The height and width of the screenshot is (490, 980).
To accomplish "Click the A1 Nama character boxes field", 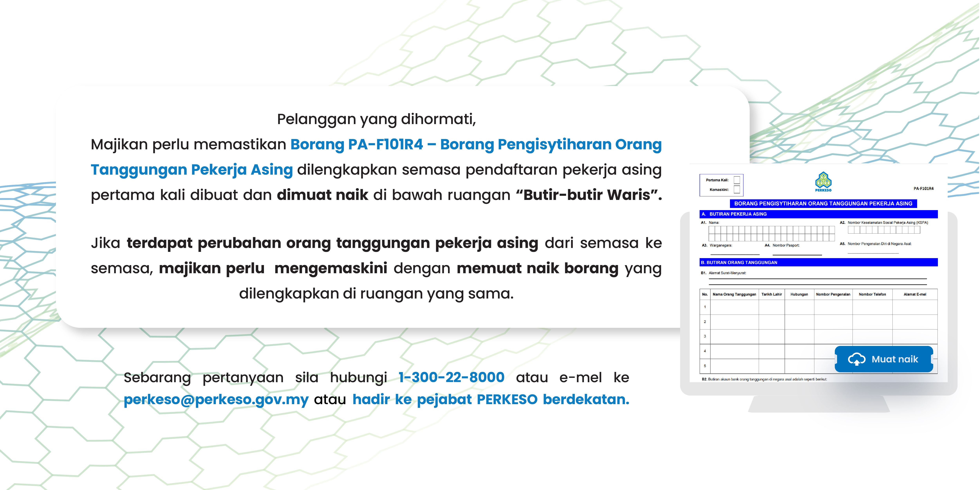I will coord(771,233).
